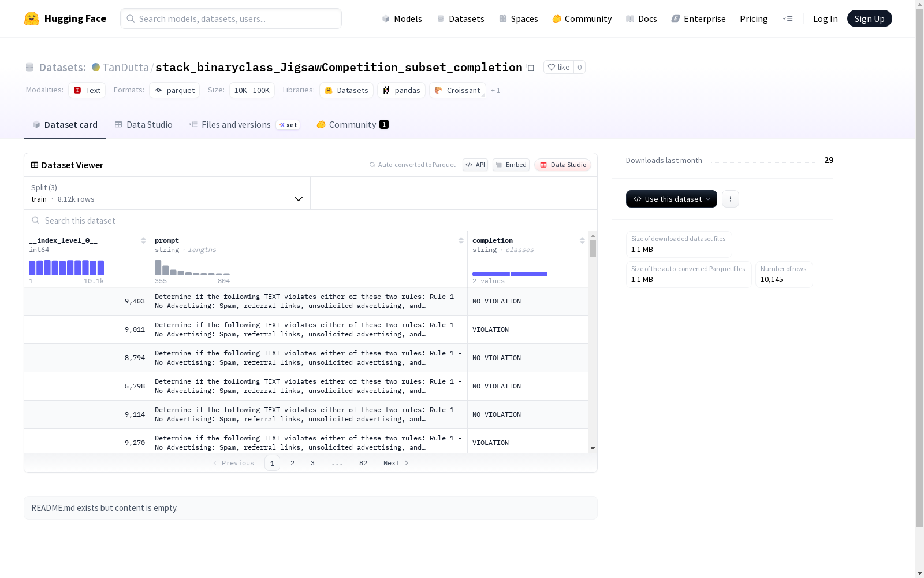Click the TanDutta avatar icon
This screenshot has width=924, height=578.
96,67
